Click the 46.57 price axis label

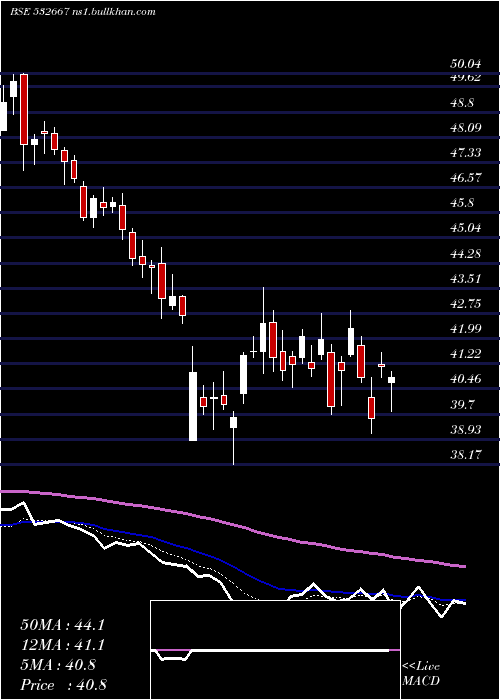466,178
